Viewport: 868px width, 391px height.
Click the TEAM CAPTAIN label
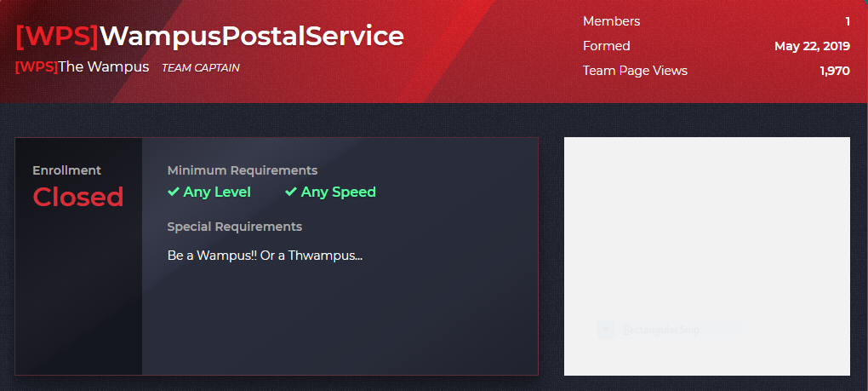[x=200, y=67]
